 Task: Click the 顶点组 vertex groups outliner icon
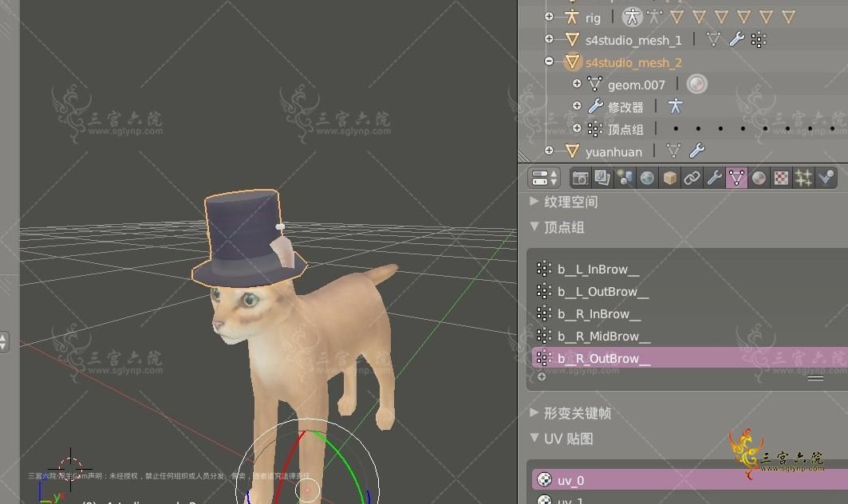tap(595, 128)
